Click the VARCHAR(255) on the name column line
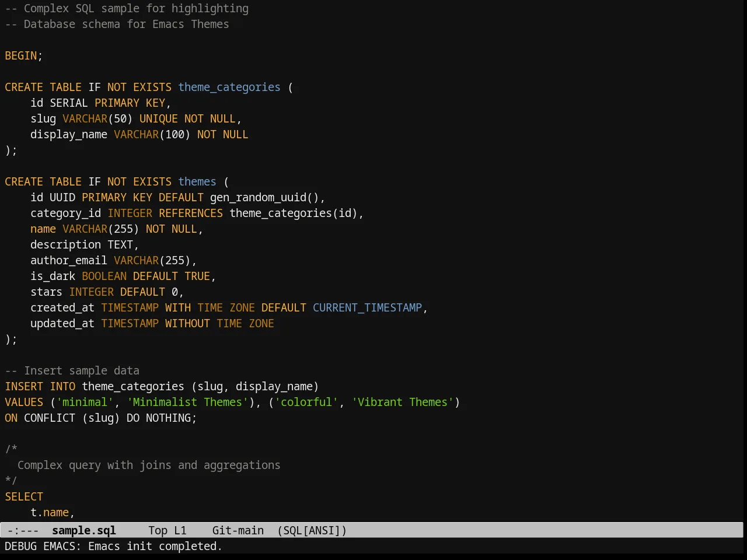747x560 pixels. (x=101, y=229)
